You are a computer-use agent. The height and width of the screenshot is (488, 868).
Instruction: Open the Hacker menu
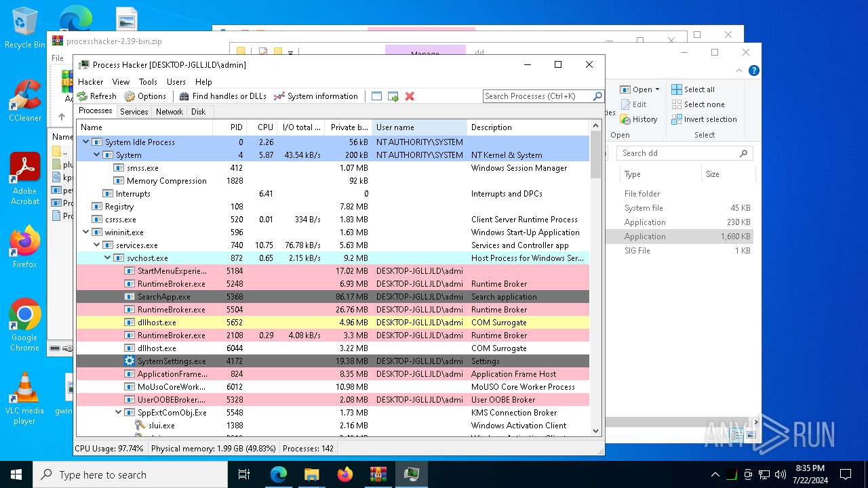[91, 81]
